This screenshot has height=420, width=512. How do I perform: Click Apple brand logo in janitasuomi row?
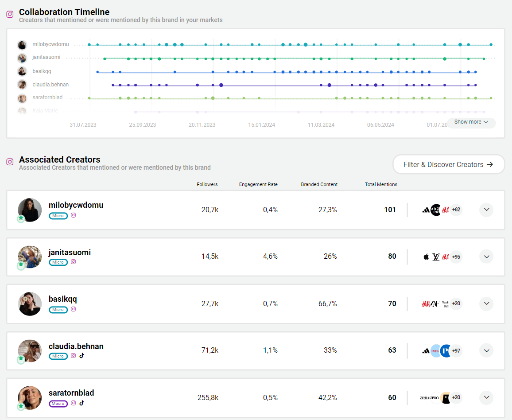(x=426, y=257)
